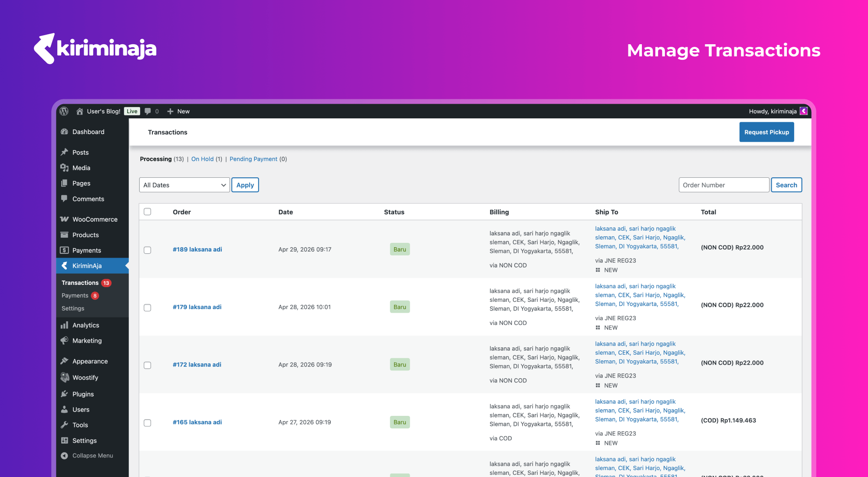Click the Products box icon
Viewport: 868px width, 477px height.
[64, 235]
